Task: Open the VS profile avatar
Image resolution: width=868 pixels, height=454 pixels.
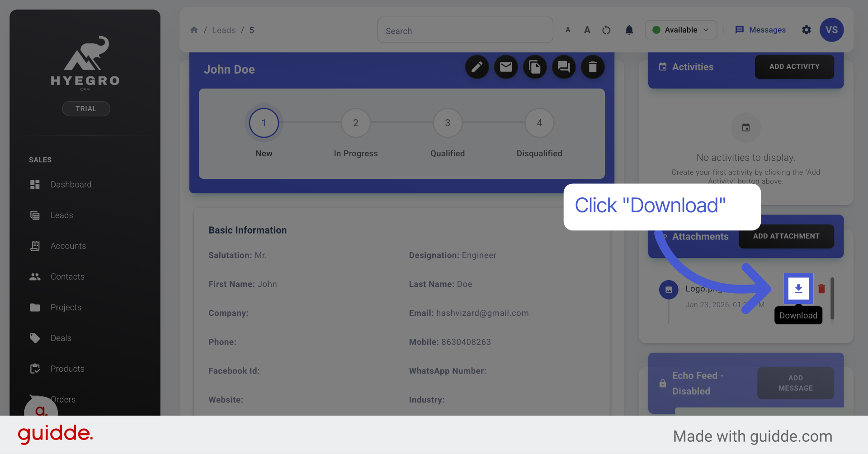Action: tap(832, 30)
